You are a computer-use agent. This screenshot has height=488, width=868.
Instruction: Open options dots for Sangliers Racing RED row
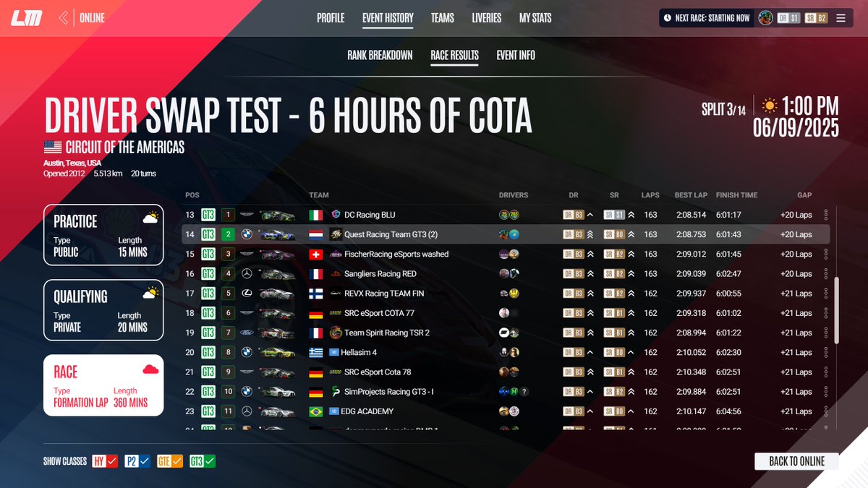pyautogui.click(x=826, y=274)
